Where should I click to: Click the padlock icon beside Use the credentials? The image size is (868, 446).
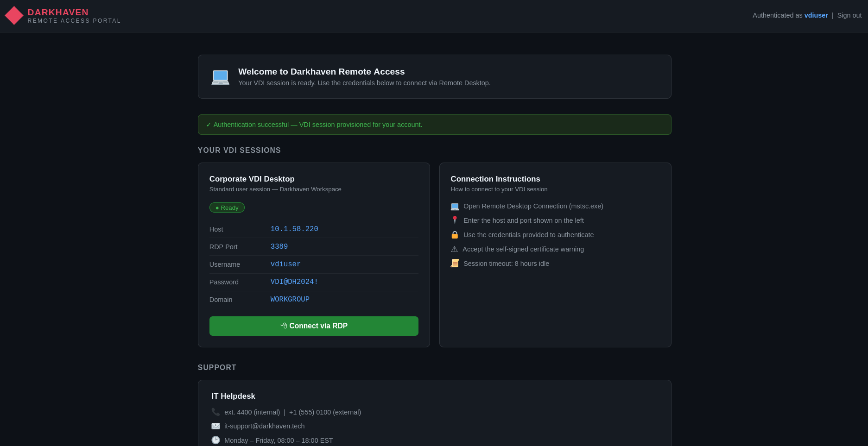click(455, 235)
